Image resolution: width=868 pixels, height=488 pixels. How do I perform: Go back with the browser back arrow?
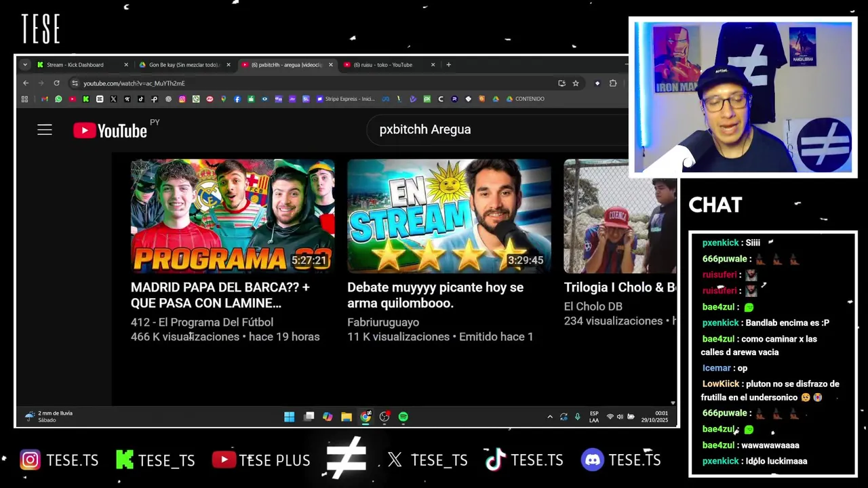pyautogui.click(x=26, y=83)
